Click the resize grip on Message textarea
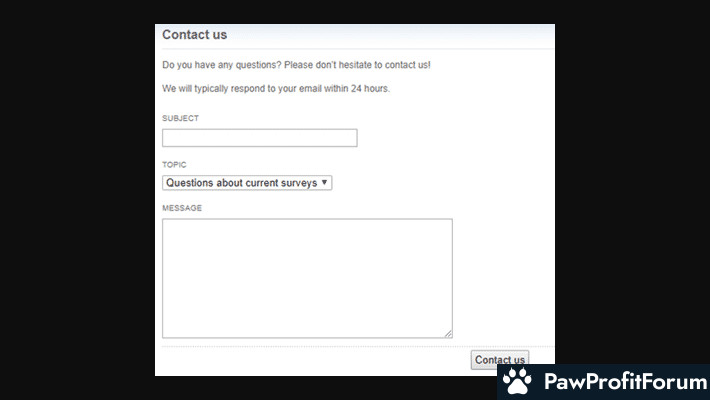Viewport: 710px width, 400px height. point(448,333)
